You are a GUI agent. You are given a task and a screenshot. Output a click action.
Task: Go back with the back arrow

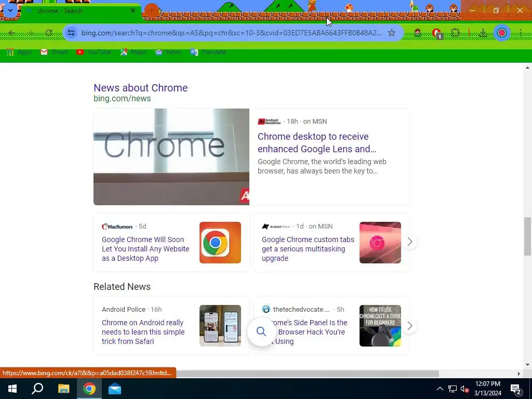click(12, 33)
